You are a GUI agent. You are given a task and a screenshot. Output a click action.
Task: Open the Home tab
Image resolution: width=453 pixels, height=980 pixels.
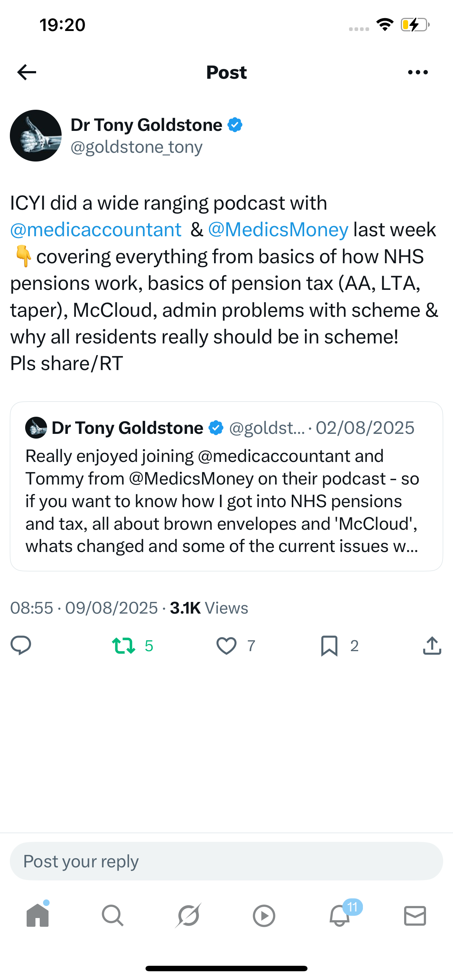(38, 915)
